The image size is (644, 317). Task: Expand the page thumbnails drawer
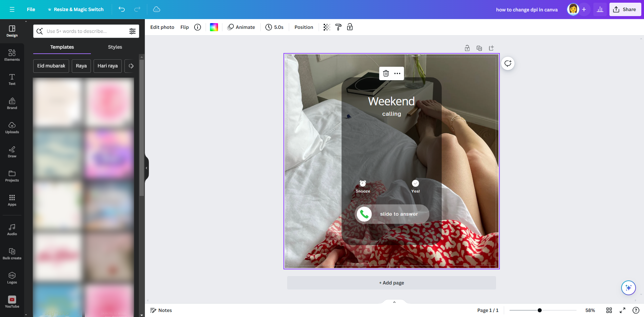pyautogui.click(x=394, y=302)
